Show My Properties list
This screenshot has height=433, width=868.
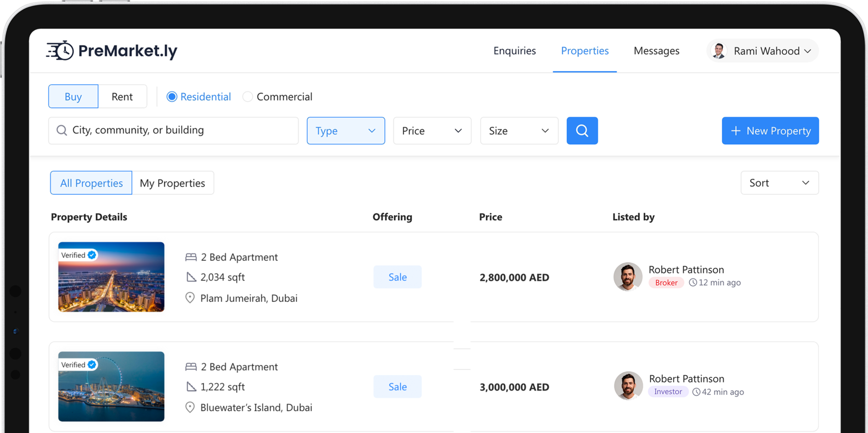[173, 183]
